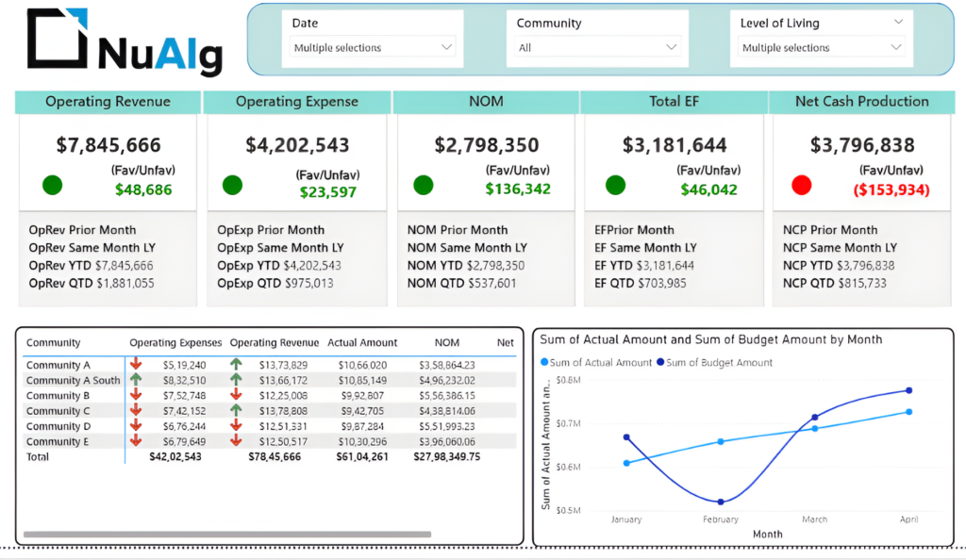
Task: Select the NOM card header
Action: tap(486, 102)
